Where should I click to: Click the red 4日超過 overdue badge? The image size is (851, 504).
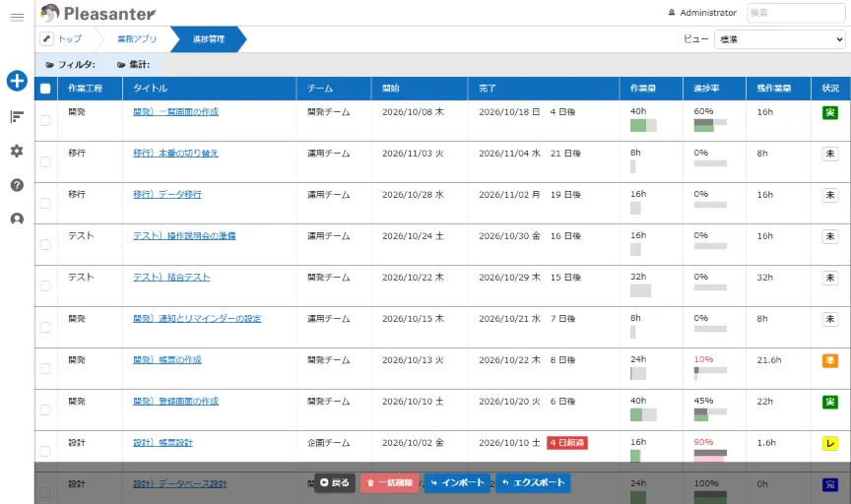[567, 443]
